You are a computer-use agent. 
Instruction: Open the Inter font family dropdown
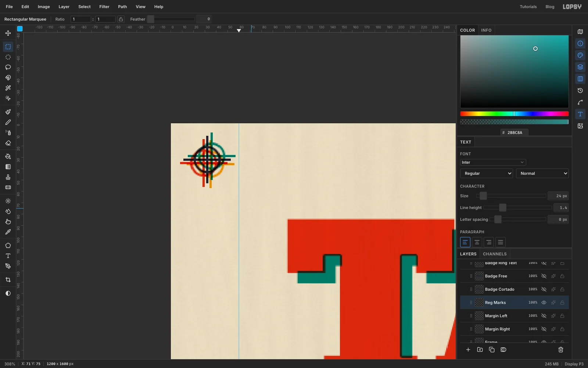point(493,162)
